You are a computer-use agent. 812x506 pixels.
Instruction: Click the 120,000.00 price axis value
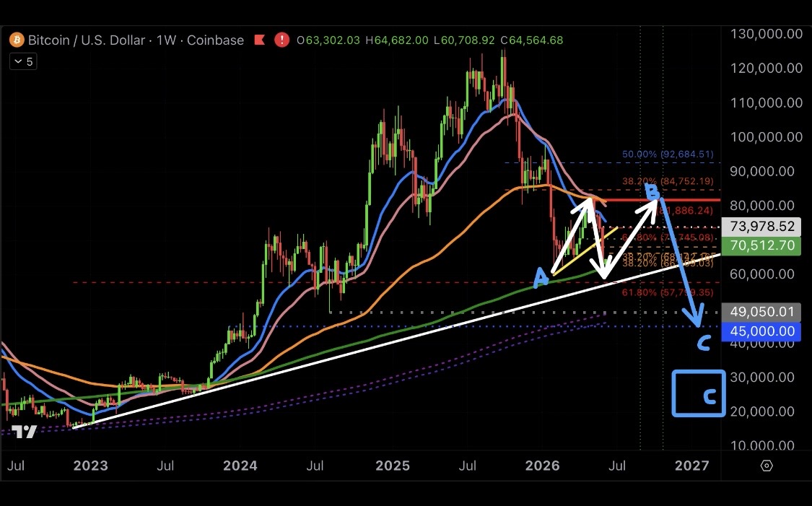pos(766,69)
